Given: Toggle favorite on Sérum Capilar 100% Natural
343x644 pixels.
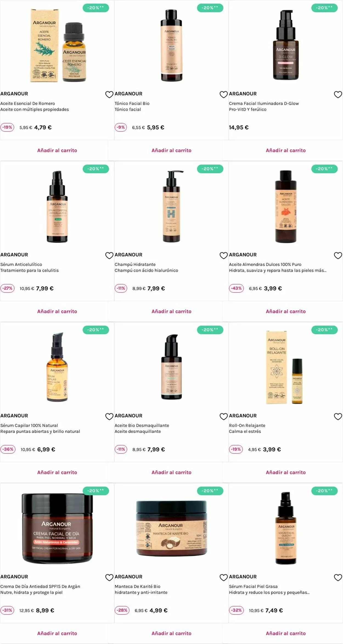Looking at the screenshot, I should 109,417.
